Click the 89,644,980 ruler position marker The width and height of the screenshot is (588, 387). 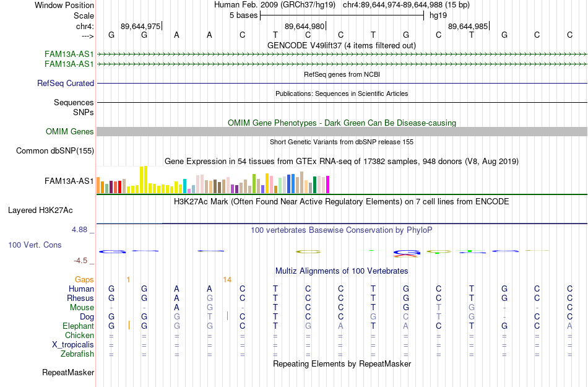[305, 26]
